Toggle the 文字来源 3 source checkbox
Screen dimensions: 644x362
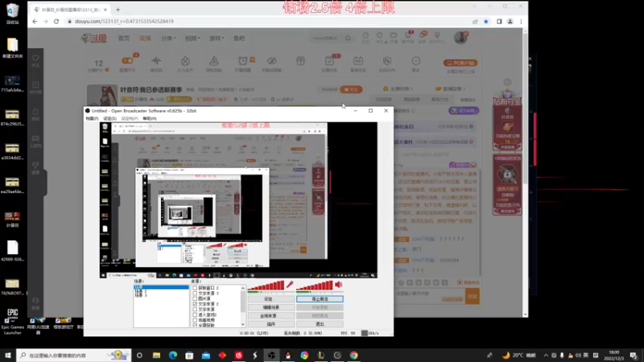point(195,294)
